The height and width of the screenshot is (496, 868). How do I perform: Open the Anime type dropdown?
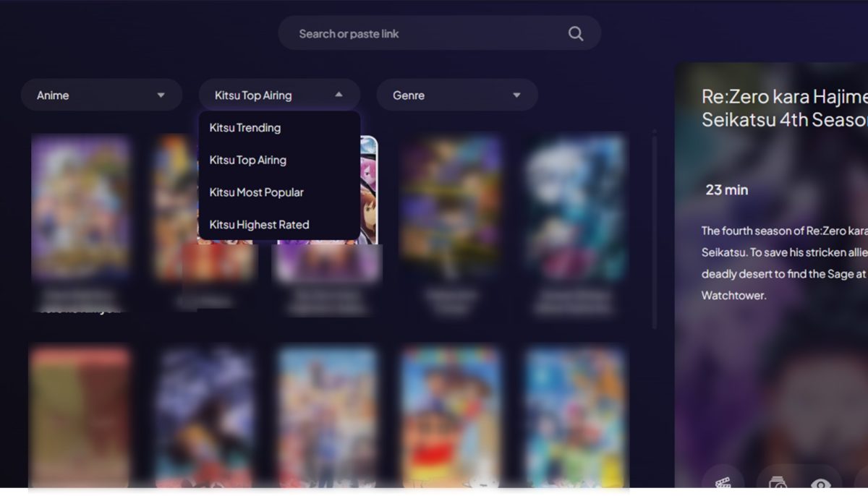101,95
